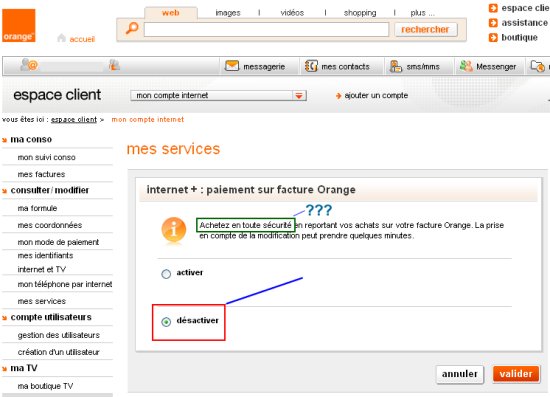Expand the ma conso section
The width and height of the screenshot is (550, 397).
tap(31, 140)
